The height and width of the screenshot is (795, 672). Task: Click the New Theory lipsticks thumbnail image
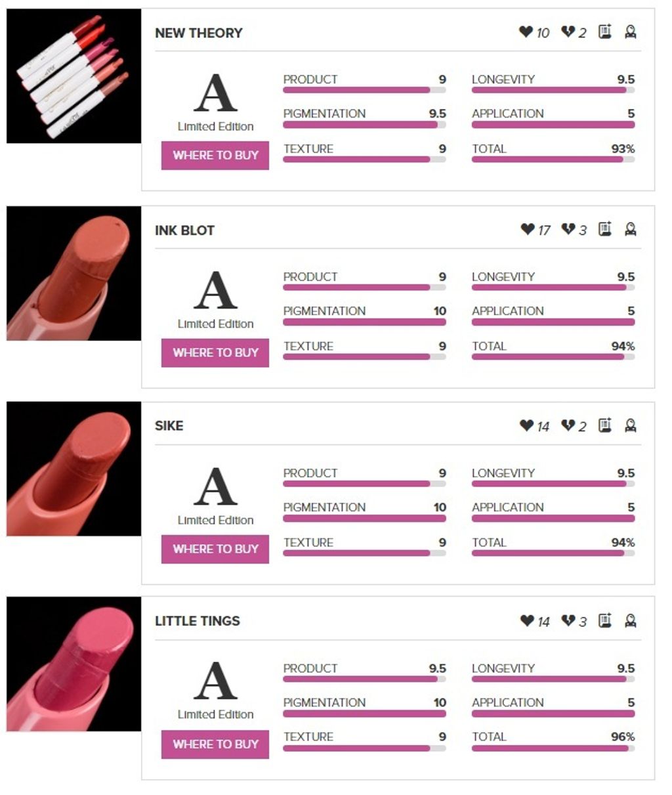(73, 76)
